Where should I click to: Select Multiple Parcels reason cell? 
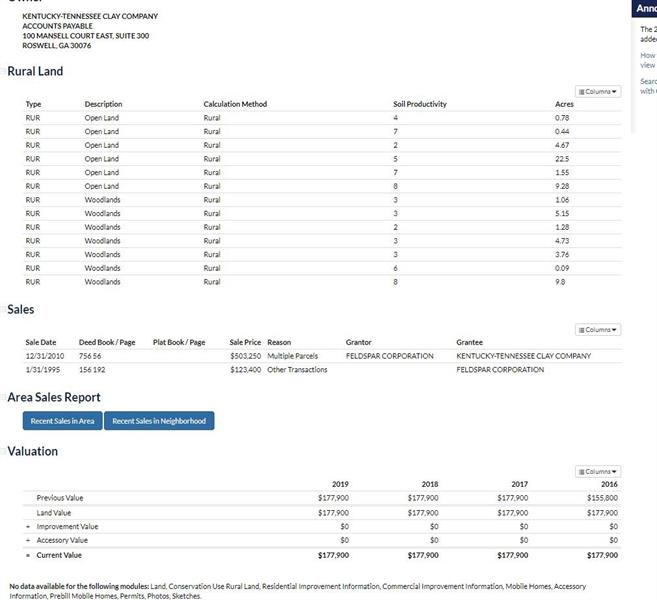(292, 356)
